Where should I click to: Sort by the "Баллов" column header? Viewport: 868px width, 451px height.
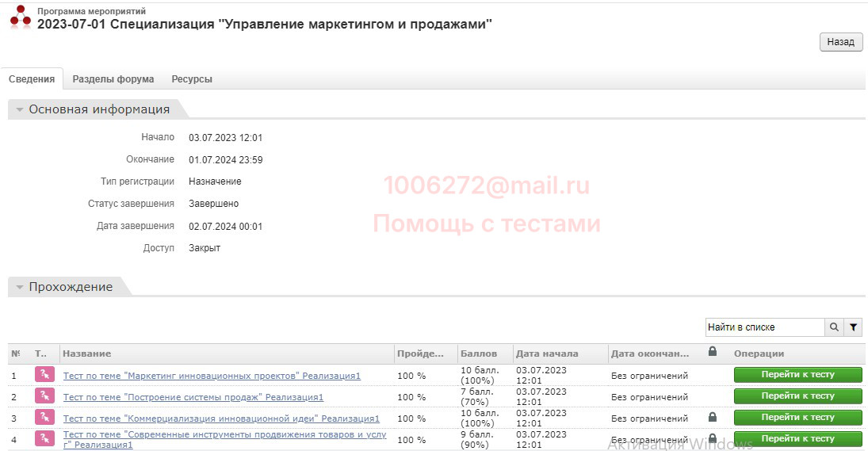(x=479, y=354)
